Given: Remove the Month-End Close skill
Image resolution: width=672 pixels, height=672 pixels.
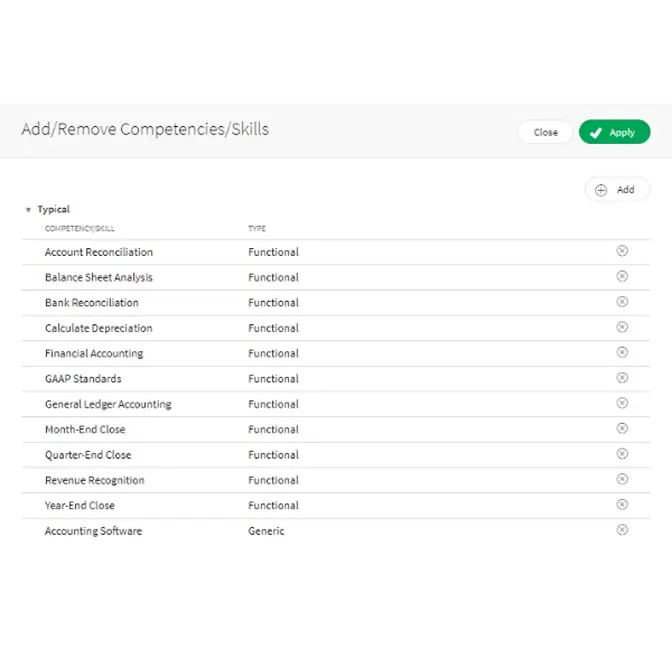Looking at the screenshot, I should coord(622,428).
